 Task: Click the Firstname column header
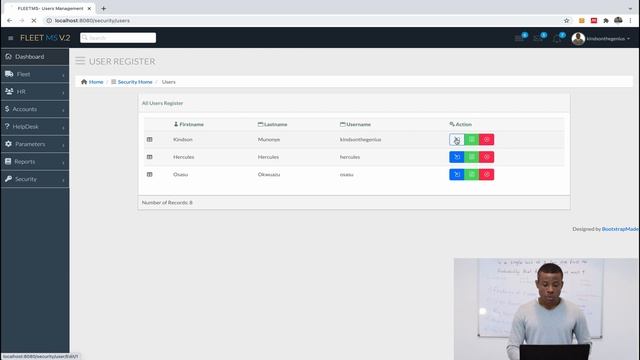(x=189, y=124)
